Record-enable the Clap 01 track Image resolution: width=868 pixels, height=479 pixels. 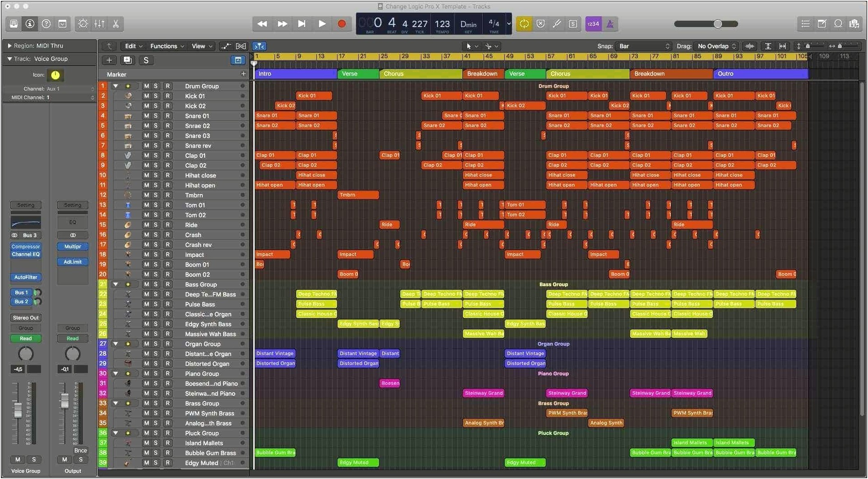(168, 155)
